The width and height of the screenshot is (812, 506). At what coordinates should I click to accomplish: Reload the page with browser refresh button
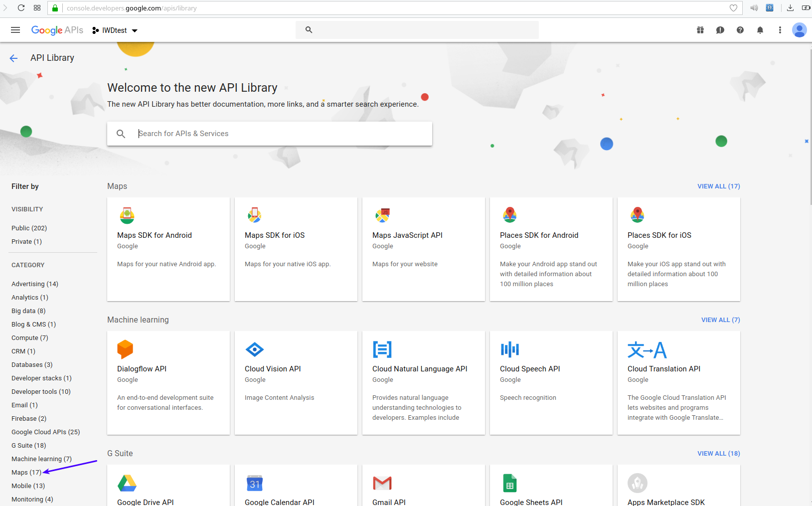[21, 8]
